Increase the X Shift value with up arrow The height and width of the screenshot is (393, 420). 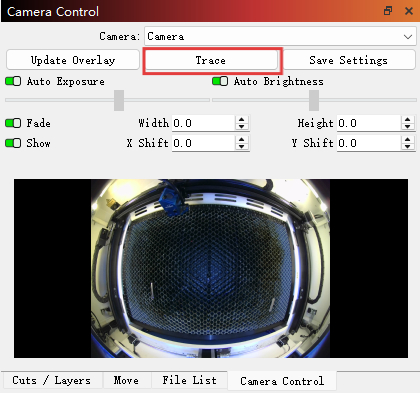pyautogui.click(x=242, y=140)
